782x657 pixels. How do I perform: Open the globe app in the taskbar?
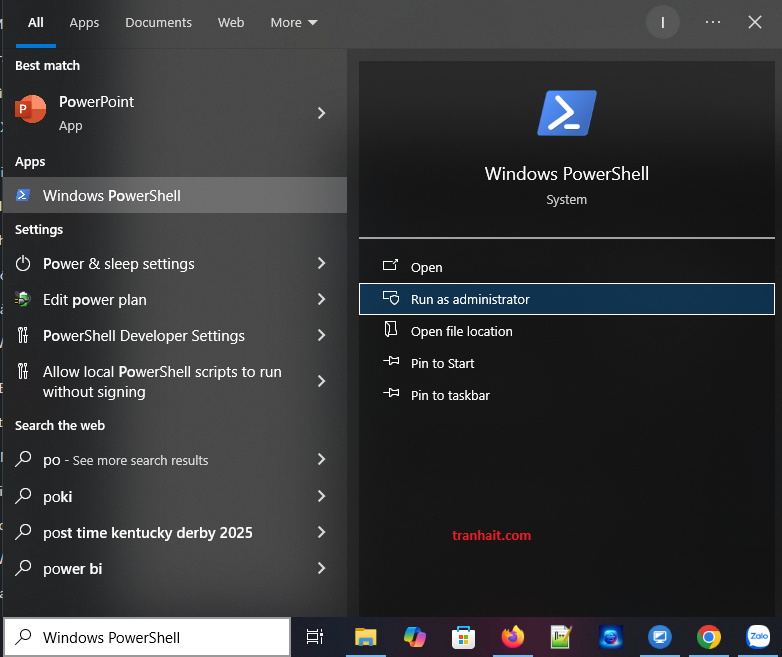(x=611, y=637)
